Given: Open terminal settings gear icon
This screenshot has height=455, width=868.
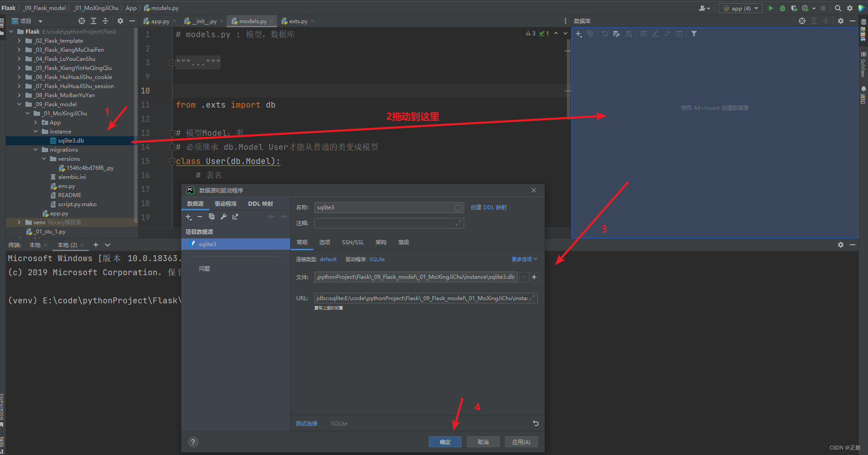Looking at the screenshot, I should coord(841,245).
